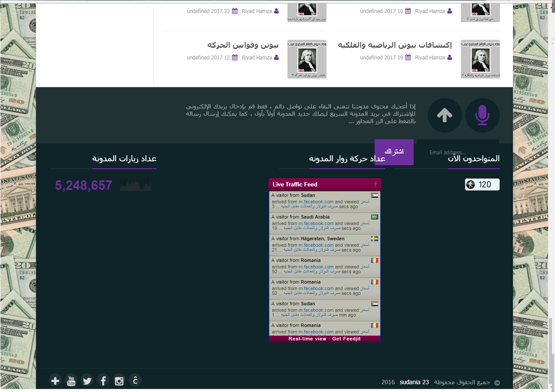The width and height of the screenshot is (555, 392).
Task: Click the Sudan flag on the first feed row
Action: (375, 196)
